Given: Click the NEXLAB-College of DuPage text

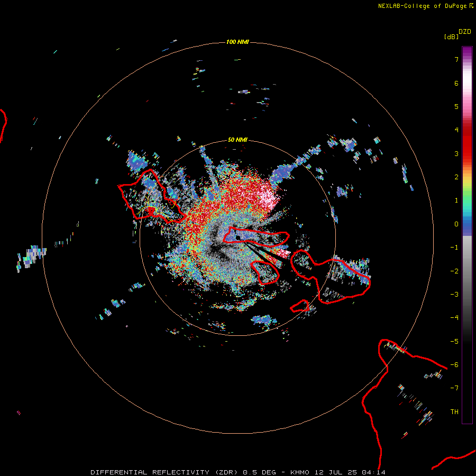Looking at the screenshot, I should click(422, 6).
